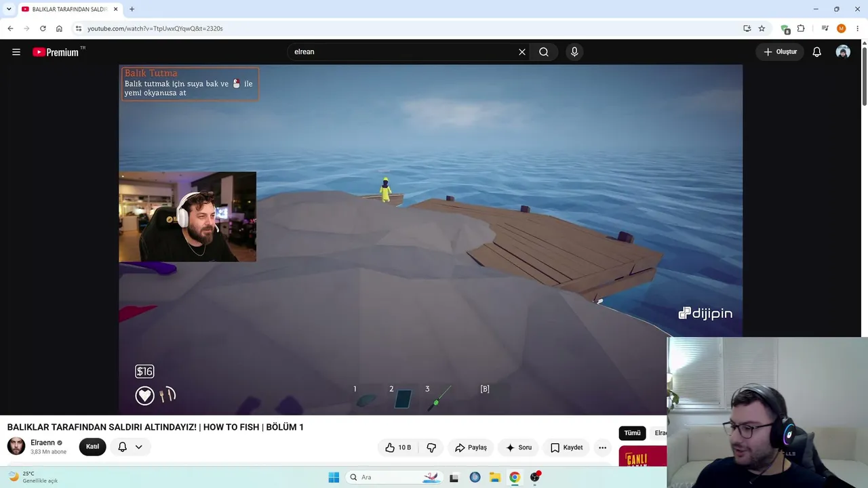Expand the notification options chevron
The width and height of the screenshot is (868, 488).
(x=138, y=447)
